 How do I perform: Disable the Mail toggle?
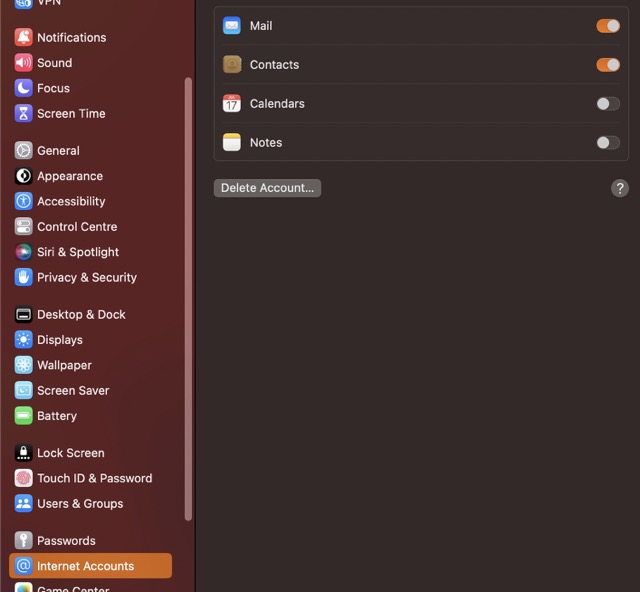click(x=608, y=26)
